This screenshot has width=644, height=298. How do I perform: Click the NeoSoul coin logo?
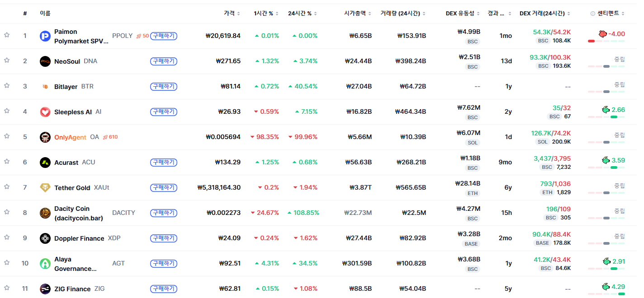pos(45,61)
